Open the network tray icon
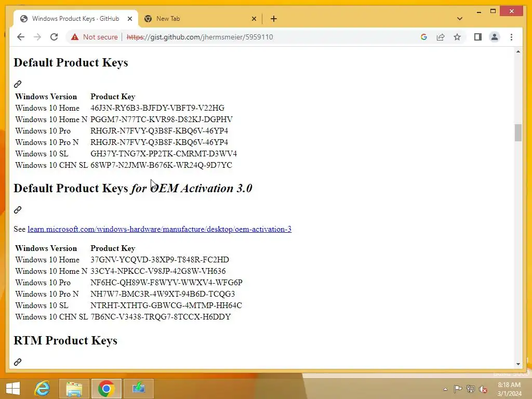Viewport: 532px width, 399px height. 470,389
